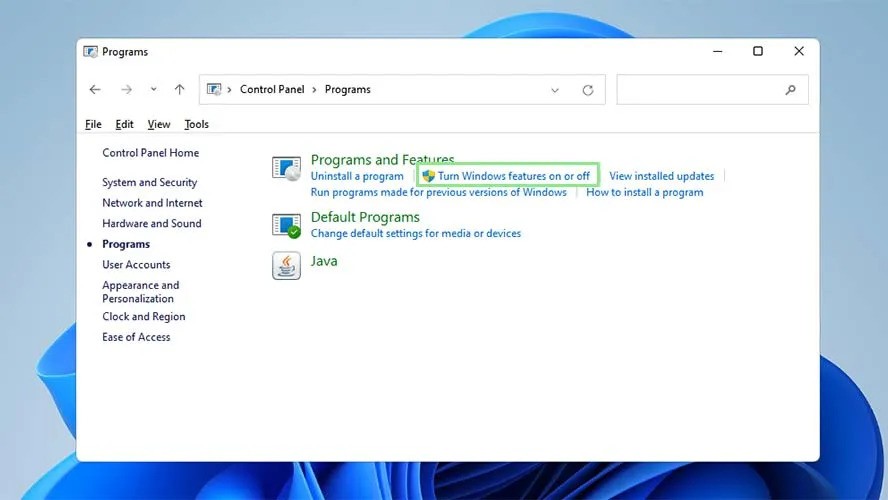Expand the address bar history dropdown
This screenshot has height=500, width=888.
pos(555,90)
